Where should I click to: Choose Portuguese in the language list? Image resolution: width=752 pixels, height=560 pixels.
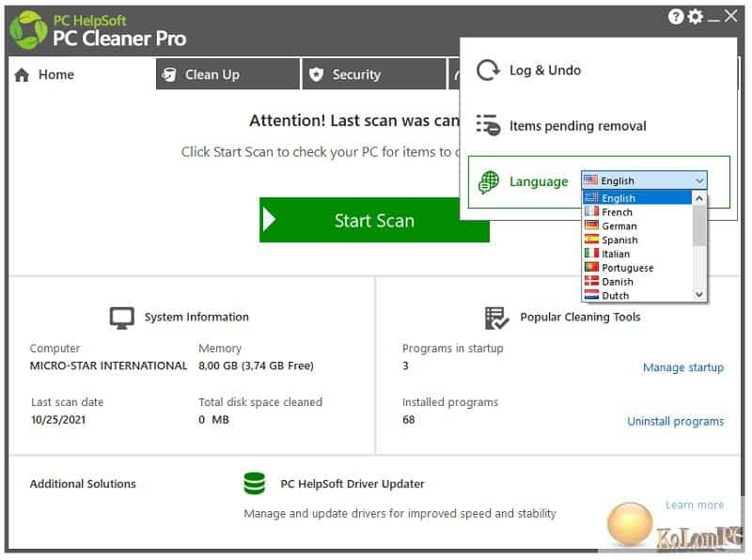point(637,268)
